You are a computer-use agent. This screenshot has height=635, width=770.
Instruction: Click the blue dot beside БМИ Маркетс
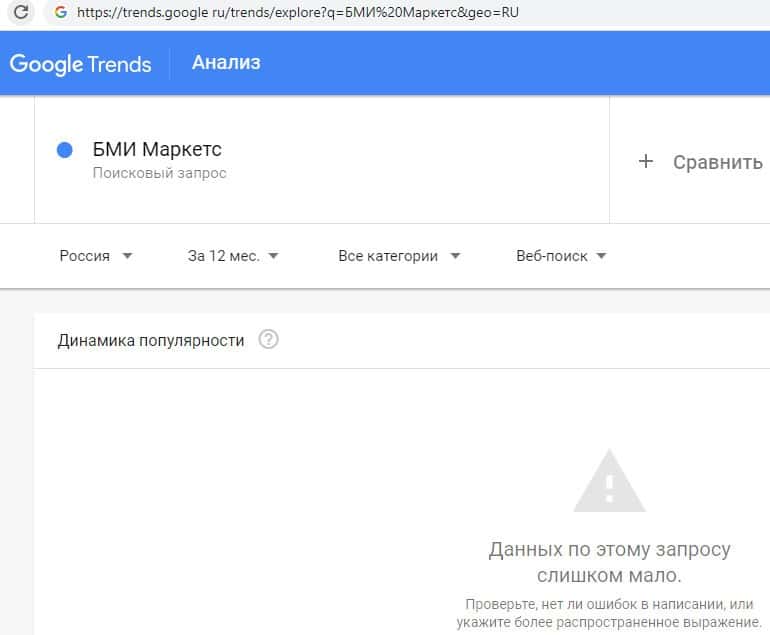[x=65, y=150]
